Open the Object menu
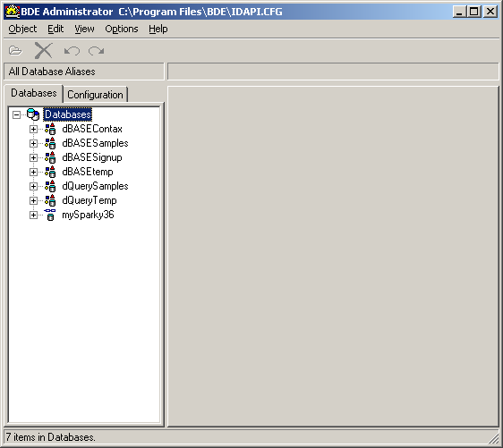503x448 pixels. [22, 29]
